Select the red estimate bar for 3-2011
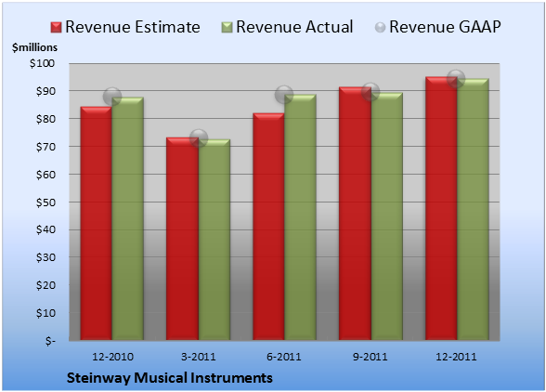546x392 pixels. (x=182, y=239)
